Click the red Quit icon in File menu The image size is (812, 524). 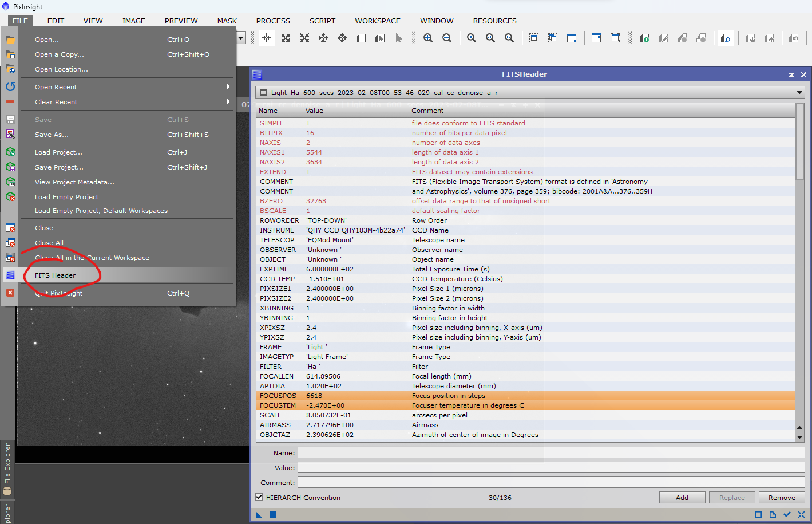(10, 293)
